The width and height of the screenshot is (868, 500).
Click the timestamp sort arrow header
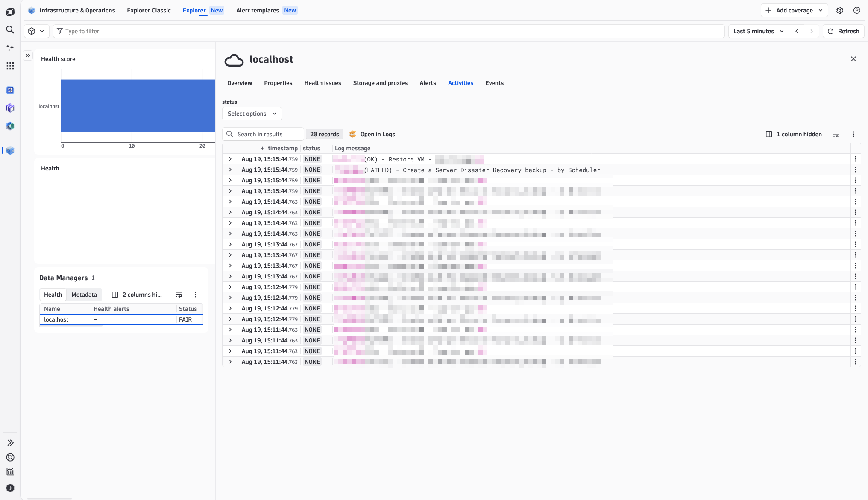point(262,148)
